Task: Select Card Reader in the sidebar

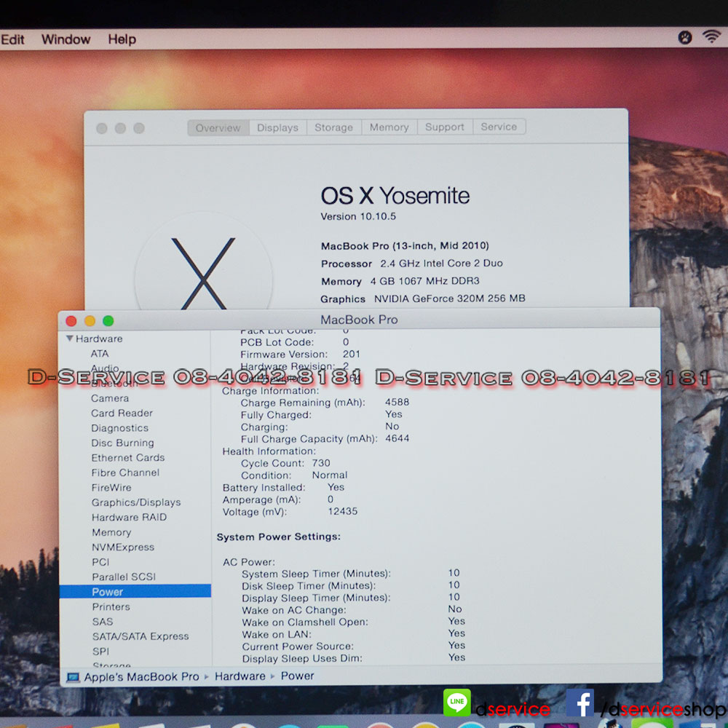Action: pos(122,414)
